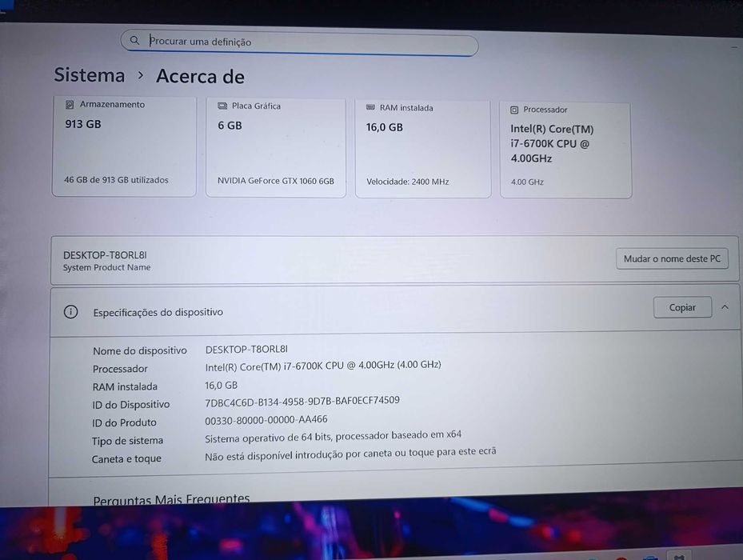Focus the 'Procurar uma definição' search field

coord(299,43)
